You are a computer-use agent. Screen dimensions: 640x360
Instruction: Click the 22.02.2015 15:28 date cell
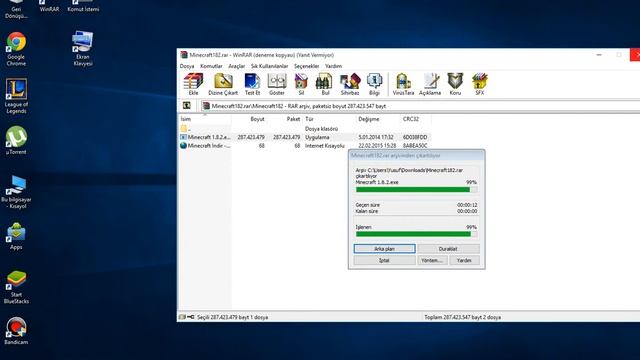tap(377, 145)
